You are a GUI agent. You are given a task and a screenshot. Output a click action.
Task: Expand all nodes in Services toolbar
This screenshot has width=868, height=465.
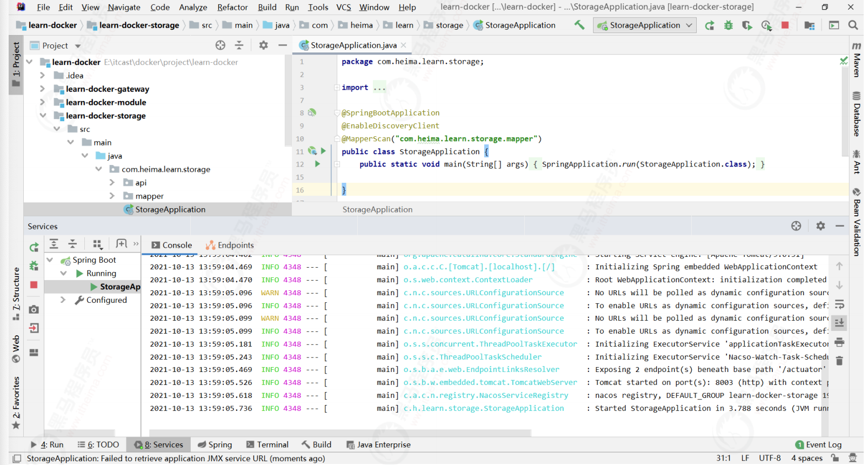point(54,244)
